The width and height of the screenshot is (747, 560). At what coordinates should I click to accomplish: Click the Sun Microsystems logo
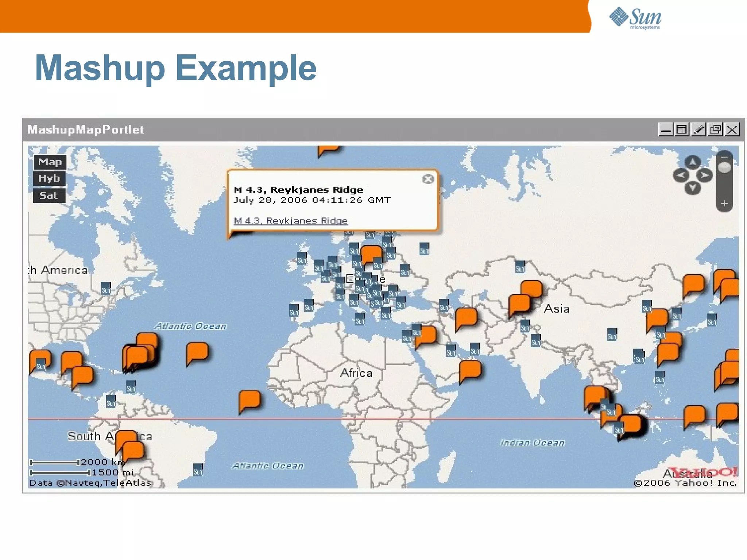click(635, 18)
